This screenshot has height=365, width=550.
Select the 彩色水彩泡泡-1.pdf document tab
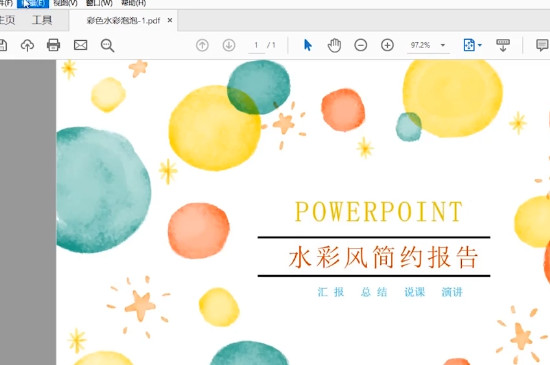coord(123,21)
